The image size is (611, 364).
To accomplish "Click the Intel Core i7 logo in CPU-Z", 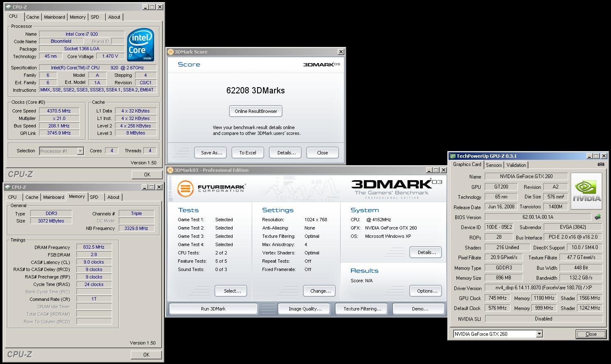I will [x=140, y=45].
